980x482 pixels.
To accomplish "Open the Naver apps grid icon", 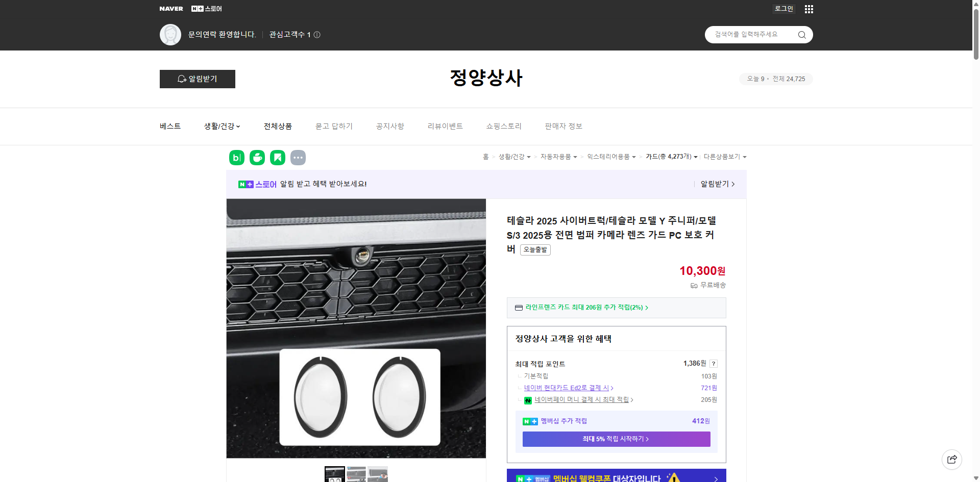I will [808, 9].
